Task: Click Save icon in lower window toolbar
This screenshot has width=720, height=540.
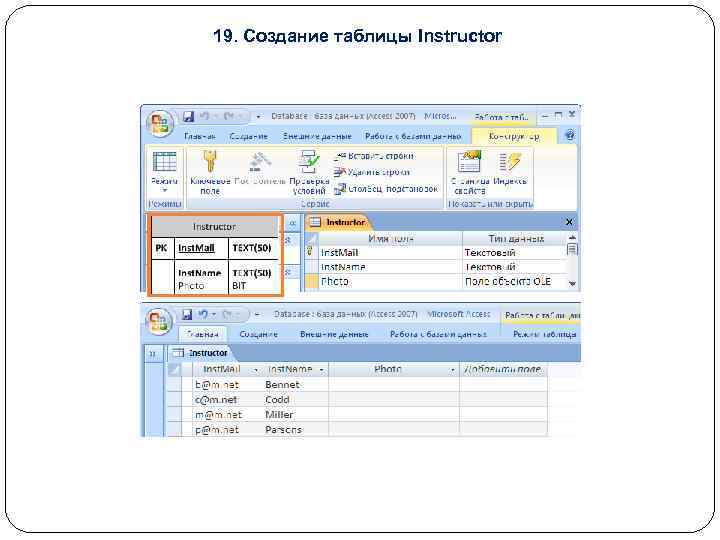Action: 187,315
